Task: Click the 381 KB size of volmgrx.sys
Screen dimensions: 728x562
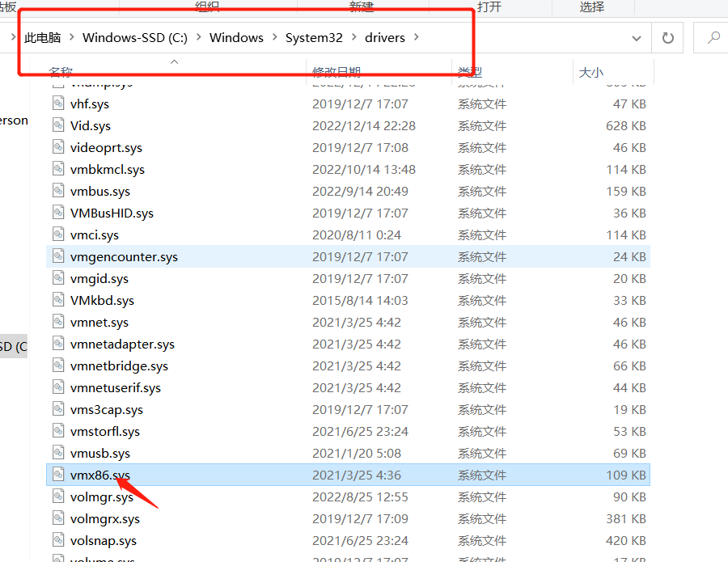Action: (x=626, y=519)
